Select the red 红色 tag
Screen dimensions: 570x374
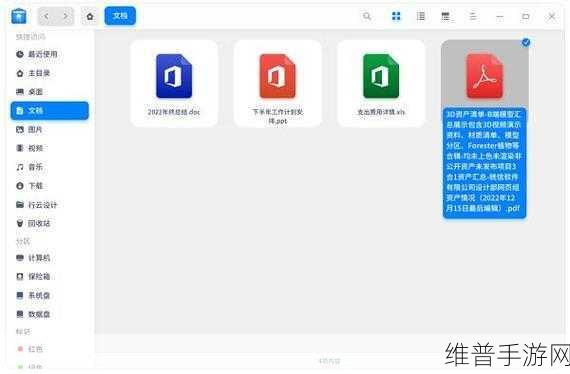50,349
